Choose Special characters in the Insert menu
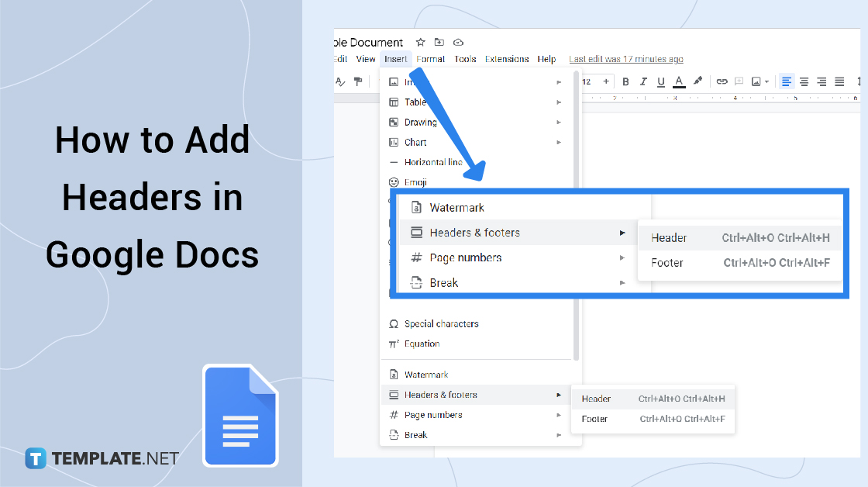 [477, 323]
